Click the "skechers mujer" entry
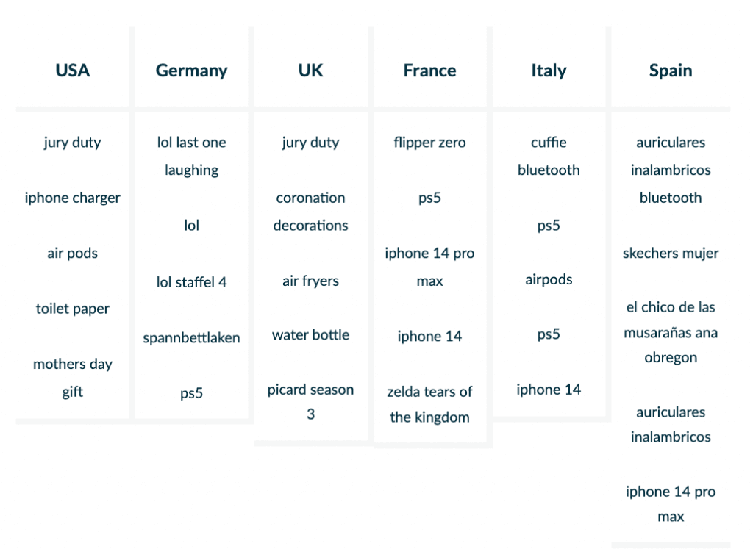 tap(671, 254)
